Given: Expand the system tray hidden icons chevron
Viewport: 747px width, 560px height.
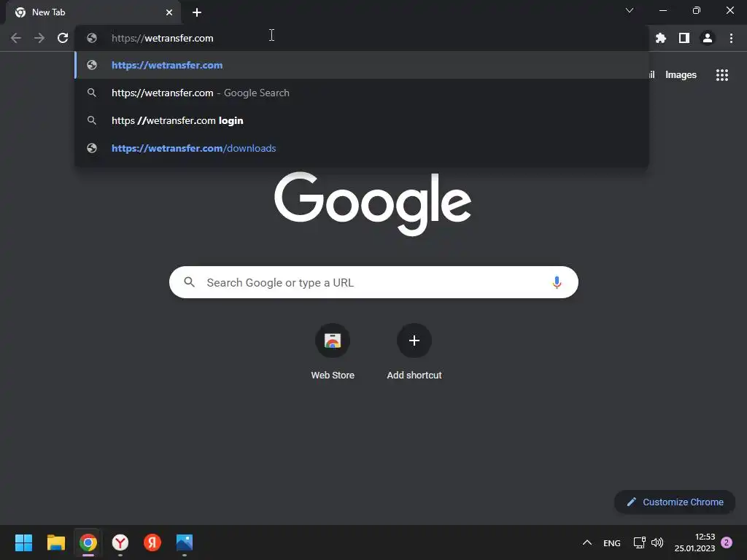Looking at the screenshot, I should [x=587, y=542].
